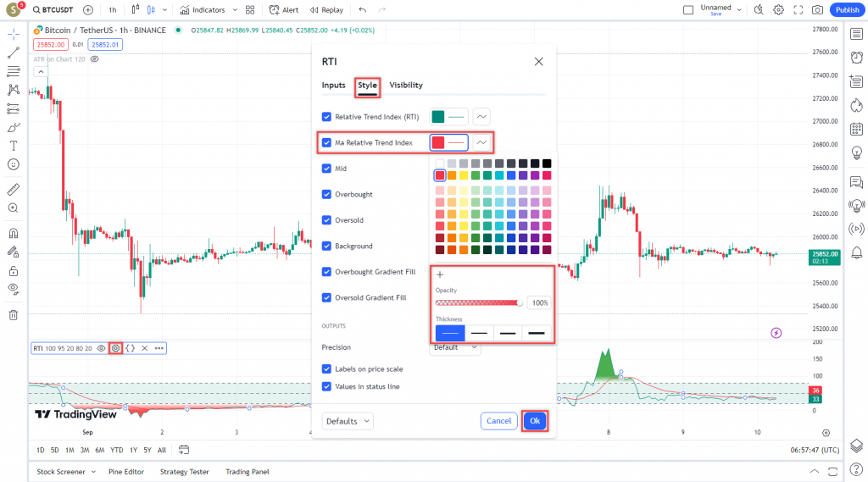Click Ok to apply settings
Image resolution: width=868 pixels, height=482 pixels.
[x=535, y=421]
